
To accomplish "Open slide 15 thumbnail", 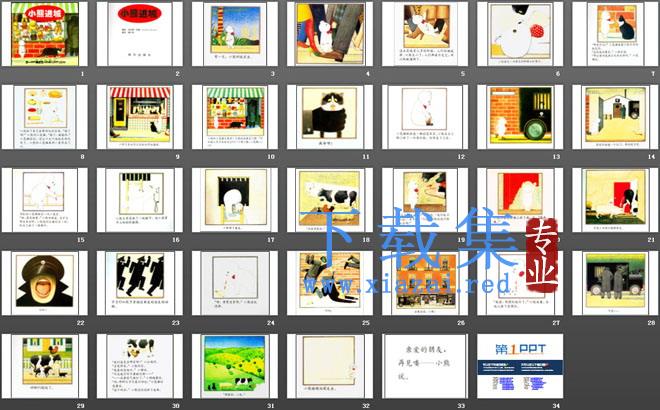I will tap(45, 200).
